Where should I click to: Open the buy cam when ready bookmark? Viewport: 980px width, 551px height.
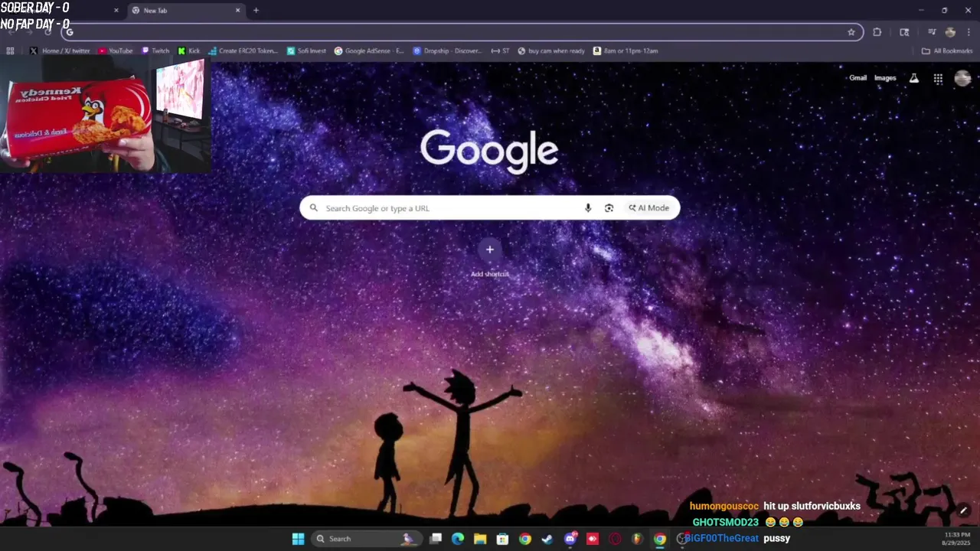pos(551,51)
